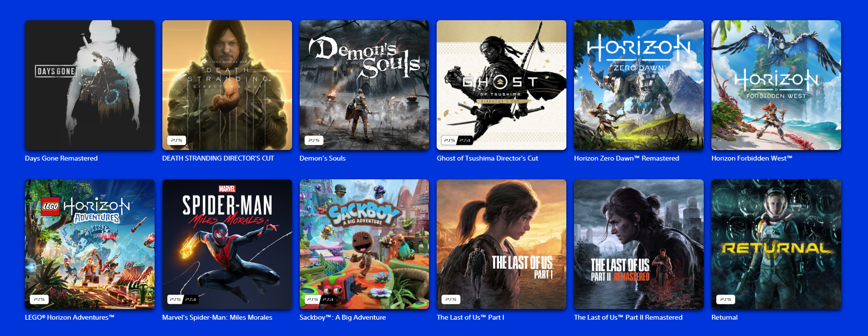
Task: Open the Horizon Forbidden West cover art
Action: click(x=776, y=85)
